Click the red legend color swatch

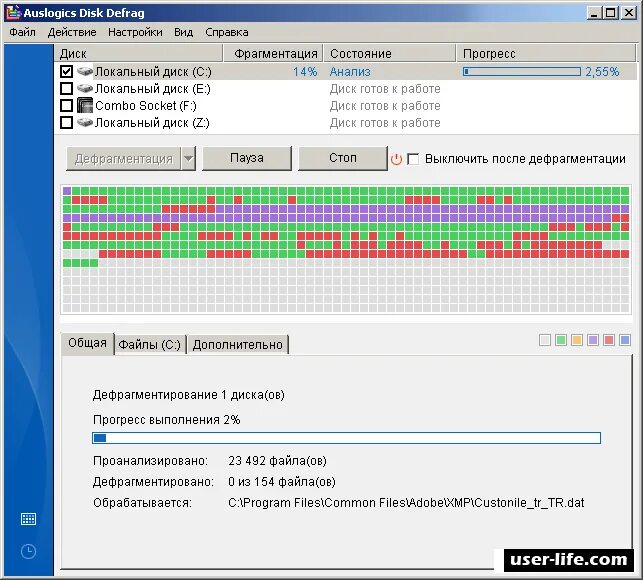pos(609,340)
